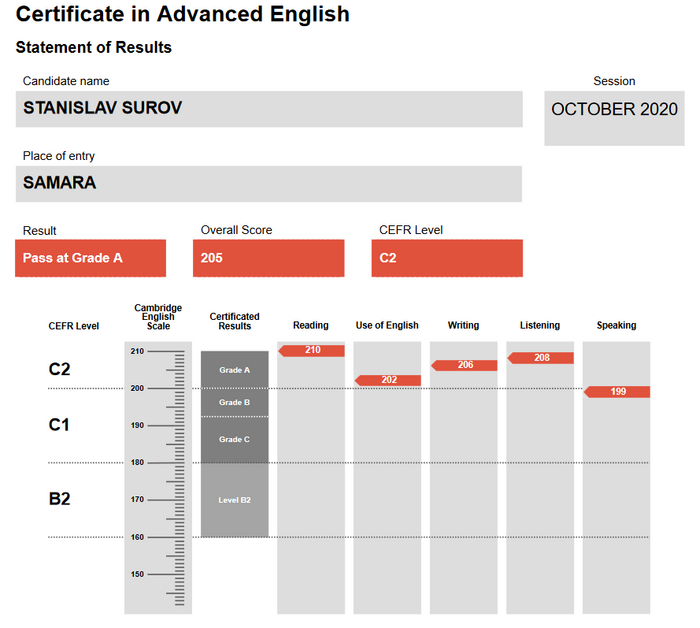The width and height of the screenshot is (700, 628).
Task: Click the Reading score marker 210
Action: click(312, 350)
